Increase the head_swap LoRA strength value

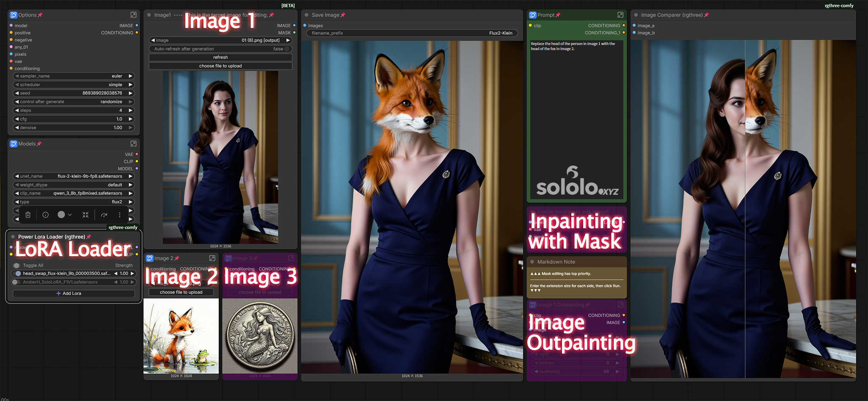click(132, 274)
